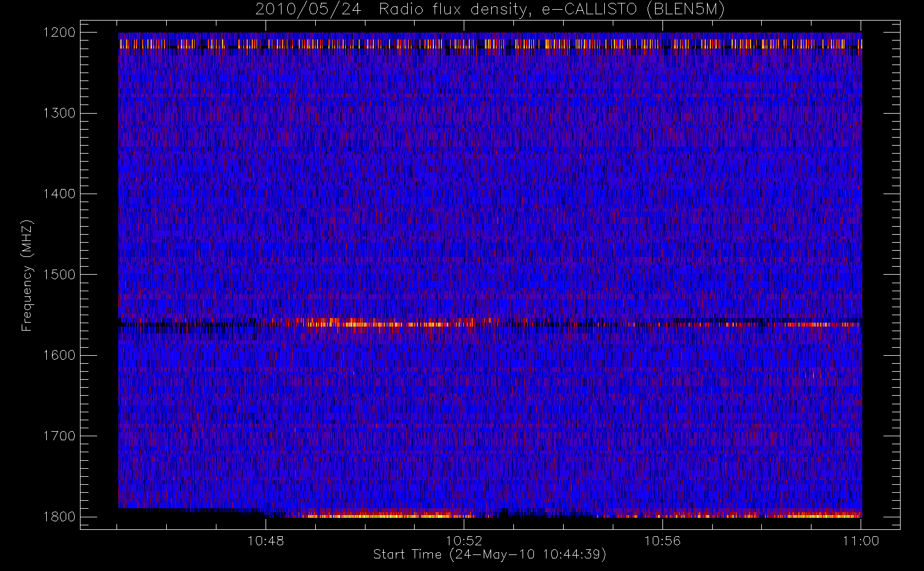Click the 1800 frequency tick label
The width and height of the screenshot is (924, 571).
59,517
